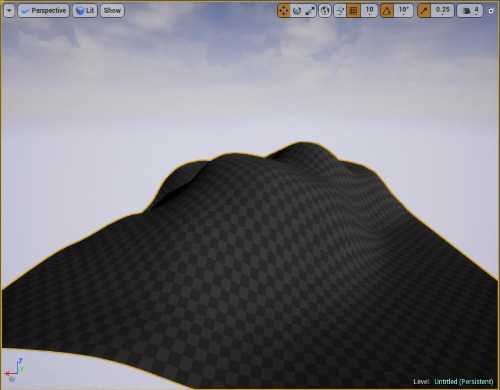Maximize or restore viewport icon

click(x=491, y=11)
